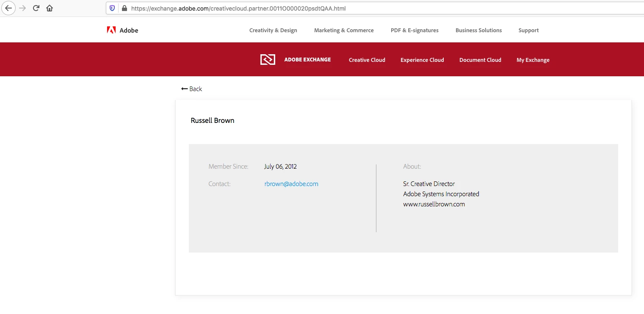Click the Adobe Systems Incorporated text

point(441,194)
